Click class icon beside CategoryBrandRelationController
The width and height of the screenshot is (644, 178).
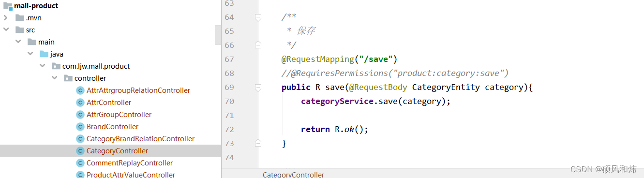80,139
